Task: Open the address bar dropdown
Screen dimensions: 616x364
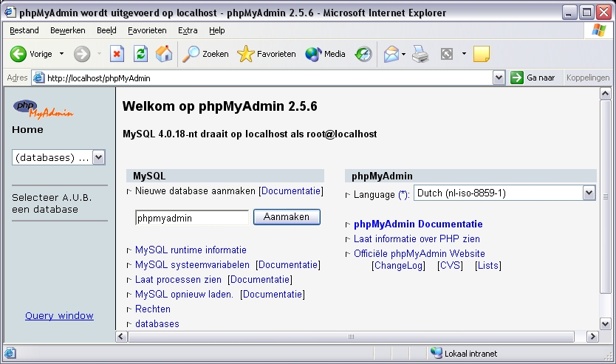Action: 499,78
